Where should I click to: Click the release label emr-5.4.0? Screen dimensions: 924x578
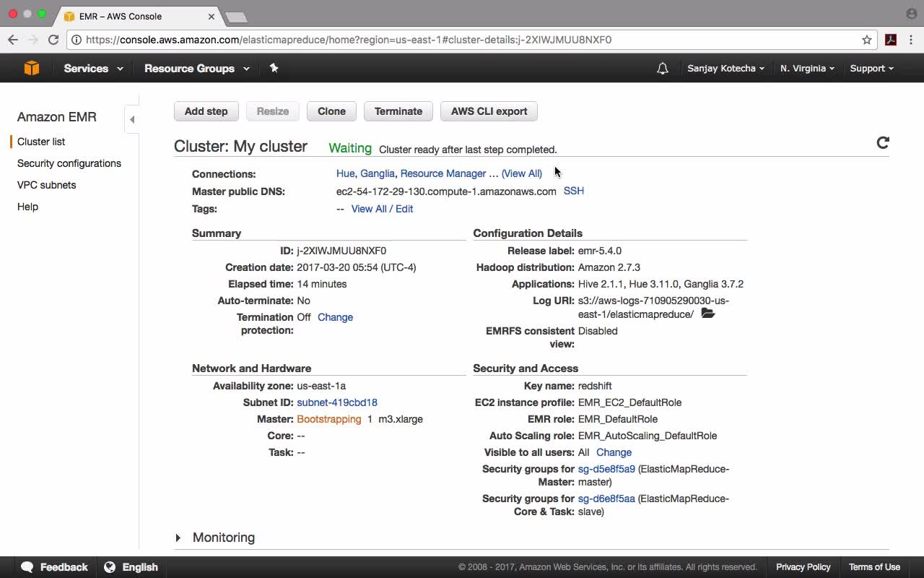pos(600,251)
